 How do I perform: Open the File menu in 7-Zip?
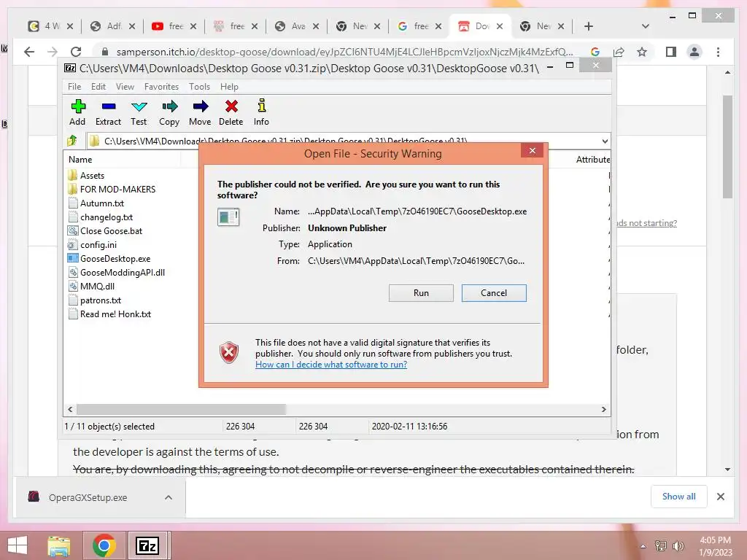[74, 87]
